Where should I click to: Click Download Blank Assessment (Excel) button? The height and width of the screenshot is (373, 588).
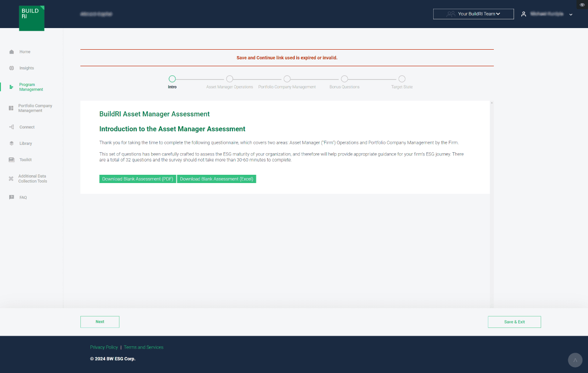pos(216,179)
